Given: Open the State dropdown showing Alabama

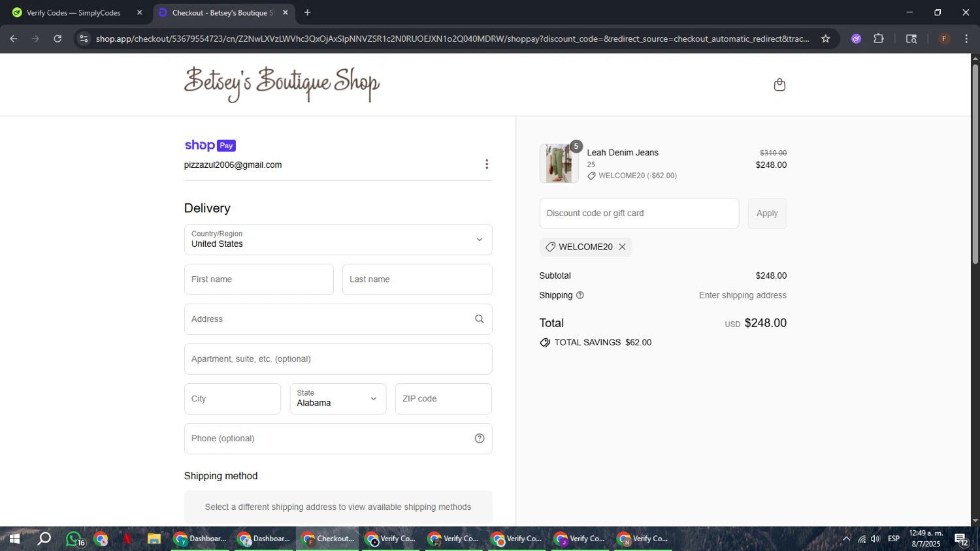Looking at the screenshot, I should tap(338, 399).
